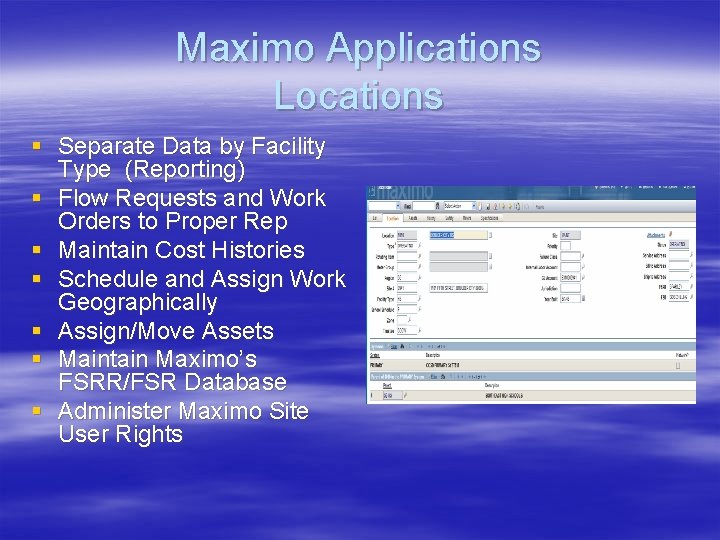Screen dimensions: 720x540
Task: Open the Specifications tab
Action: coord(489,218)
